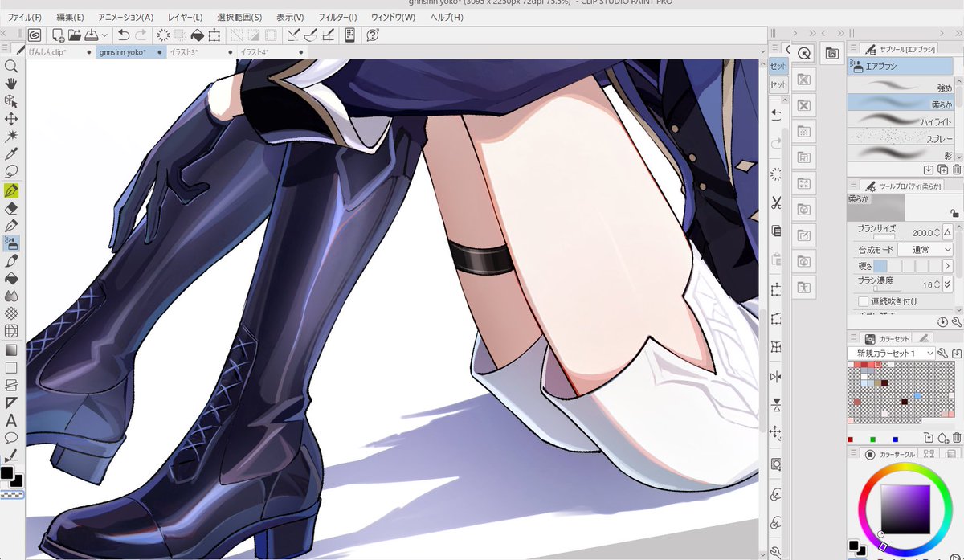The image size is (964, 560).
Task: Select the Balloon tool
Action: [11, 438]
